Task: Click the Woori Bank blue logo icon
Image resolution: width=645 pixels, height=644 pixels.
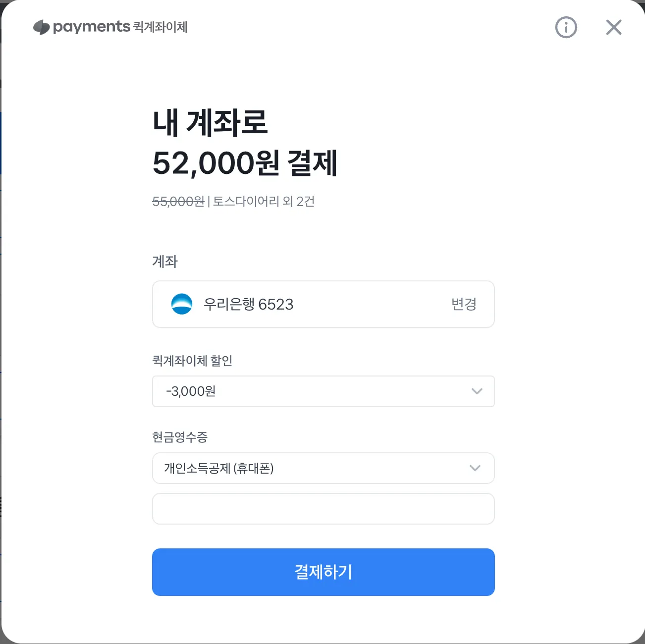Action: click(182, 304)
